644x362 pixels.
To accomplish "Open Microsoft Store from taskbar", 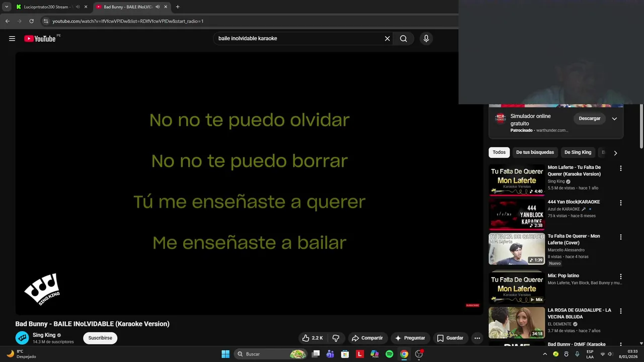I will point(345,354).
